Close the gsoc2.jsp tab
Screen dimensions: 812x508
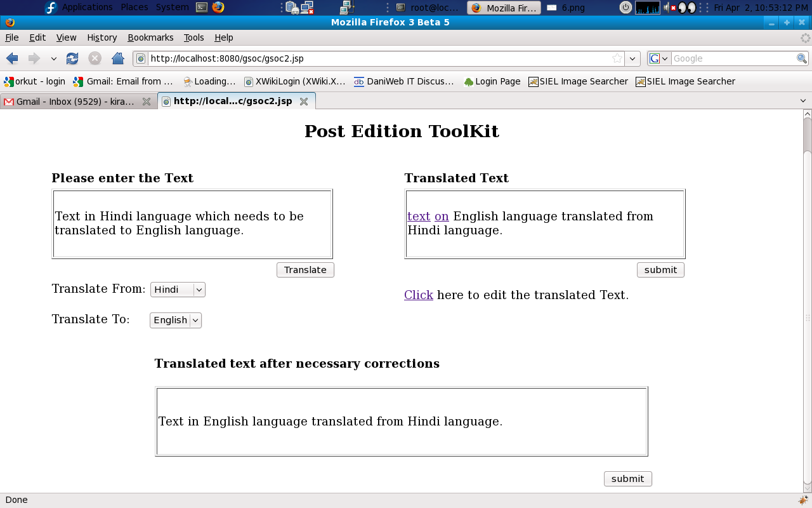point(304,102)
